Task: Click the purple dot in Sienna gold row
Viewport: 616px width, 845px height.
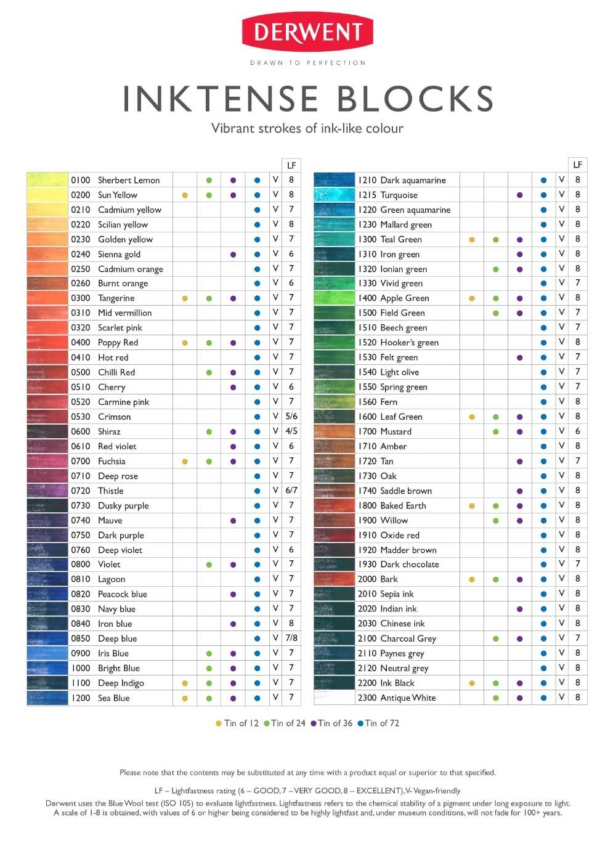Action: 233,255
